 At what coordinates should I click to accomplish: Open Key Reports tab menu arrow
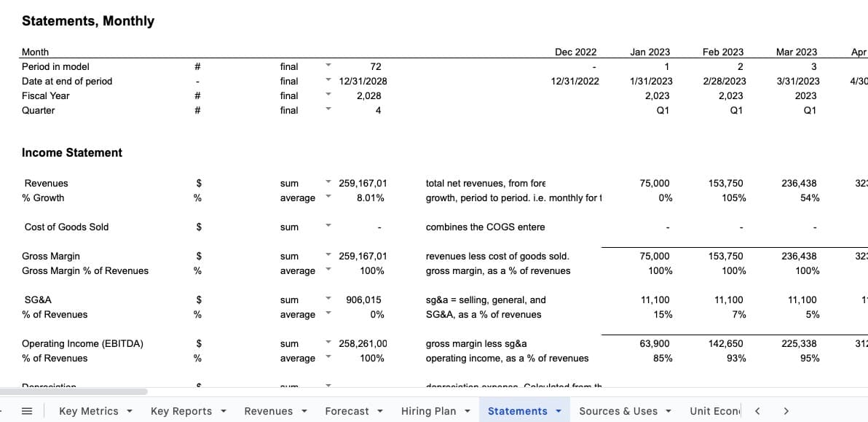[224, 411]
